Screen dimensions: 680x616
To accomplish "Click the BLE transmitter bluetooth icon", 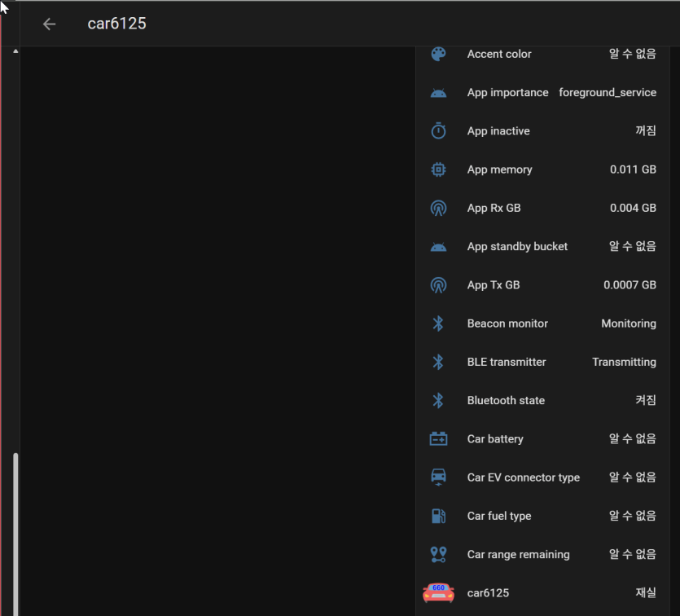I will [x=438, y=363].
